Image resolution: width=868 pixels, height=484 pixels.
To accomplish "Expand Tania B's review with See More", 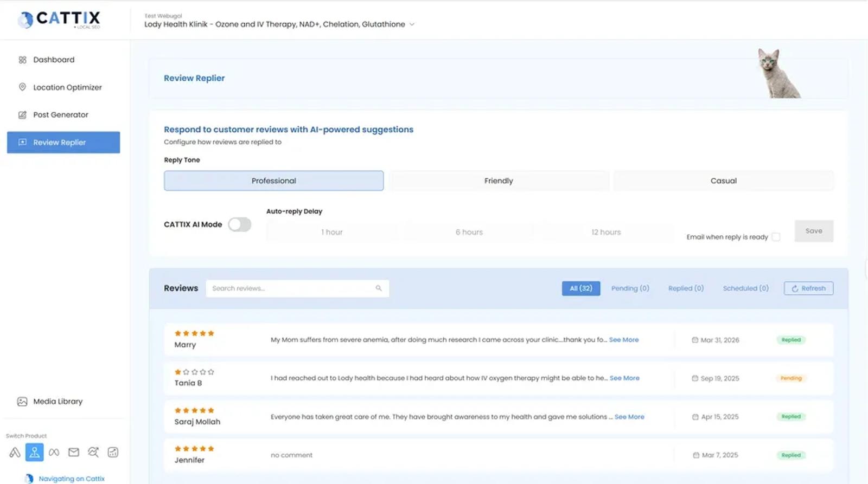I will tap(624, 378).
